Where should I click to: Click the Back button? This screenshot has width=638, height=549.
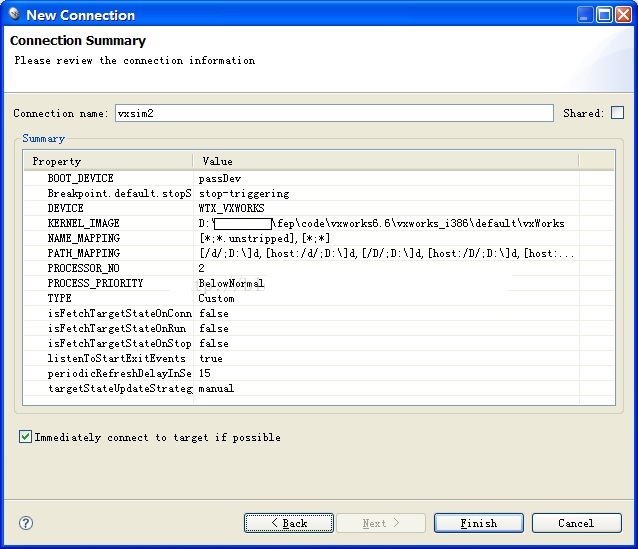(289, 523)
